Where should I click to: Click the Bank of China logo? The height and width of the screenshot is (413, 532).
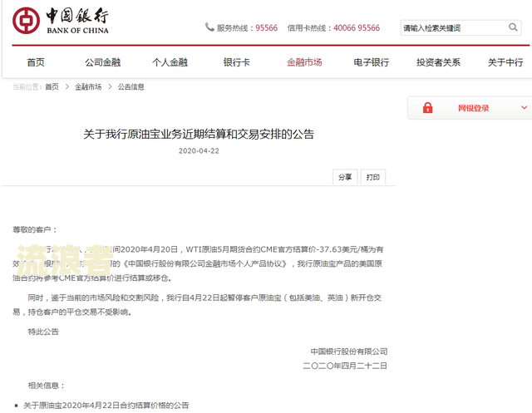click(61, 21)
